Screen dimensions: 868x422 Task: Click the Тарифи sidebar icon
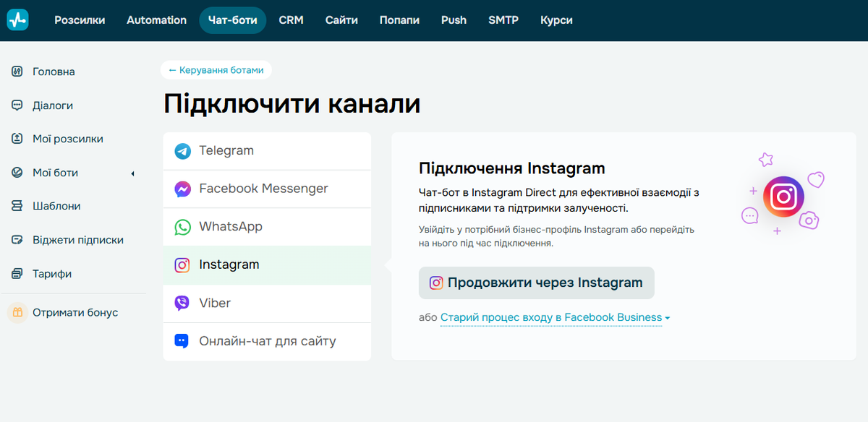(x=17, y=274)
